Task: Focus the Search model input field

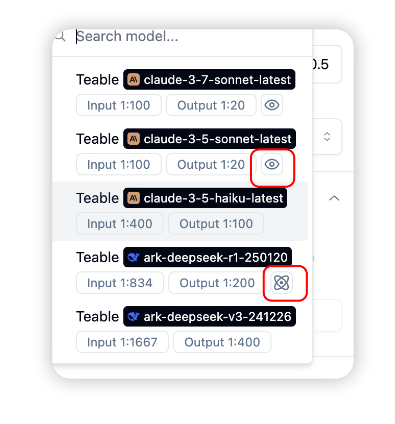Action: click(192, 36)
